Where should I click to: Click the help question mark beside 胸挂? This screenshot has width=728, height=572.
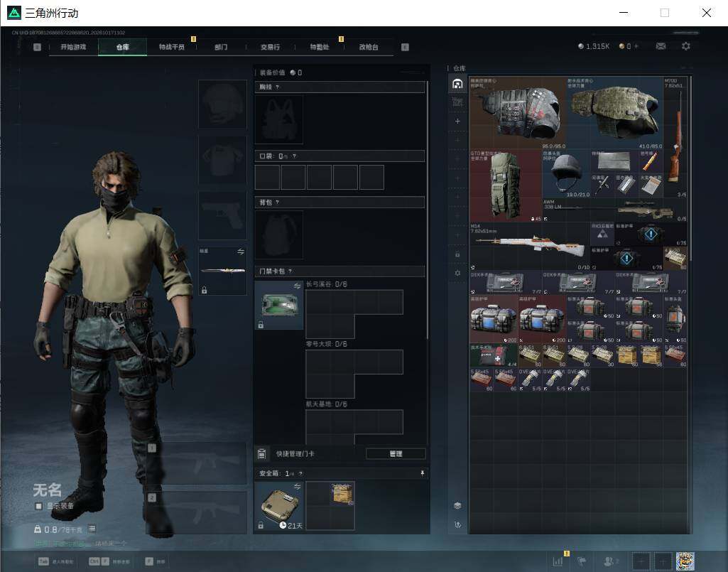[277, 87]
